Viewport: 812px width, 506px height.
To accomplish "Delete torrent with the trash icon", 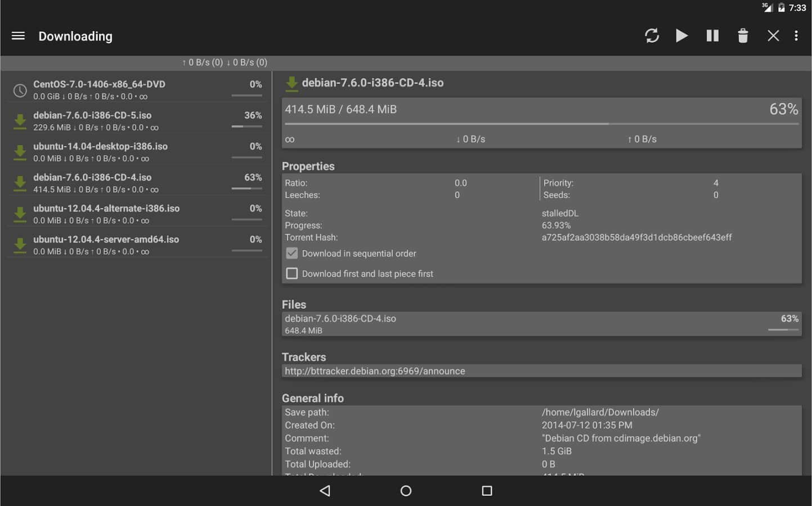I will [743, 36].
